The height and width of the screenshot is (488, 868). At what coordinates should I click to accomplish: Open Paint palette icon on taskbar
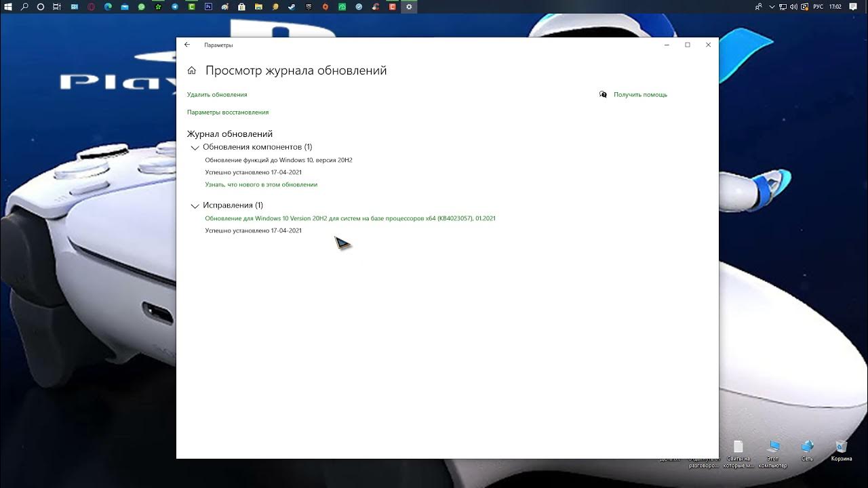[x=224, y=7]
